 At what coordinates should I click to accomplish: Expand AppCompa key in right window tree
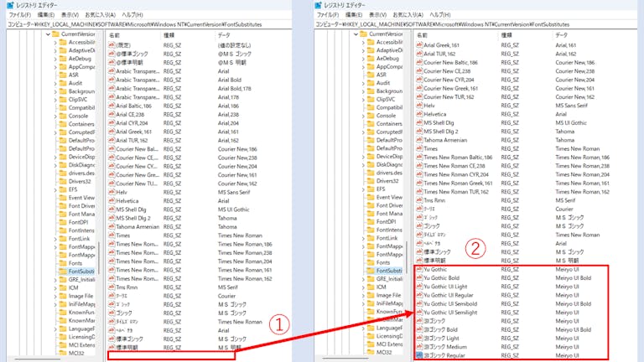363,67
